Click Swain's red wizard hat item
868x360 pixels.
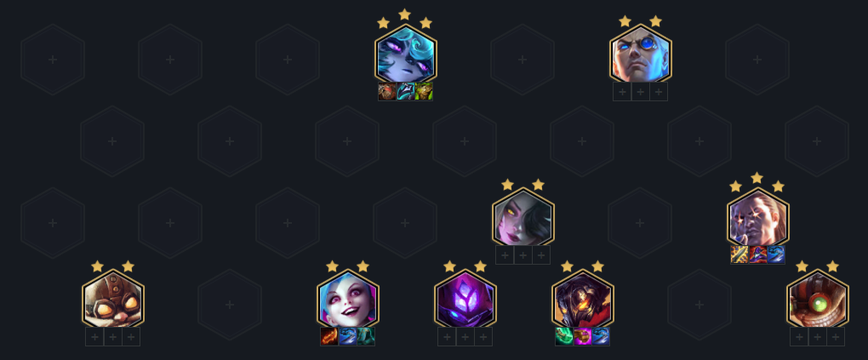[758, 254]
